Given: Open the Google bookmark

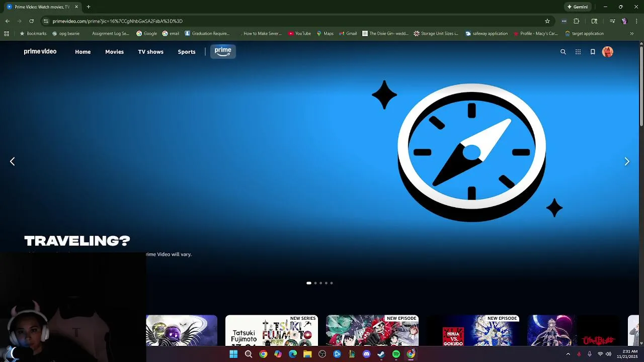Looking at the screenshot, I should pyautogui.click(x=147, y=34).
